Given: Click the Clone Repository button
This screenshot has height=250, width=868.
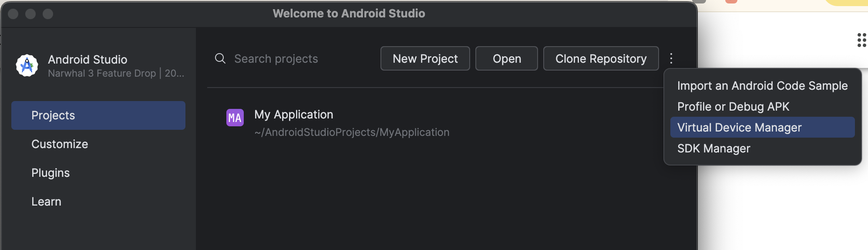Looking at the screenshot, I should (x=601, y=58).
